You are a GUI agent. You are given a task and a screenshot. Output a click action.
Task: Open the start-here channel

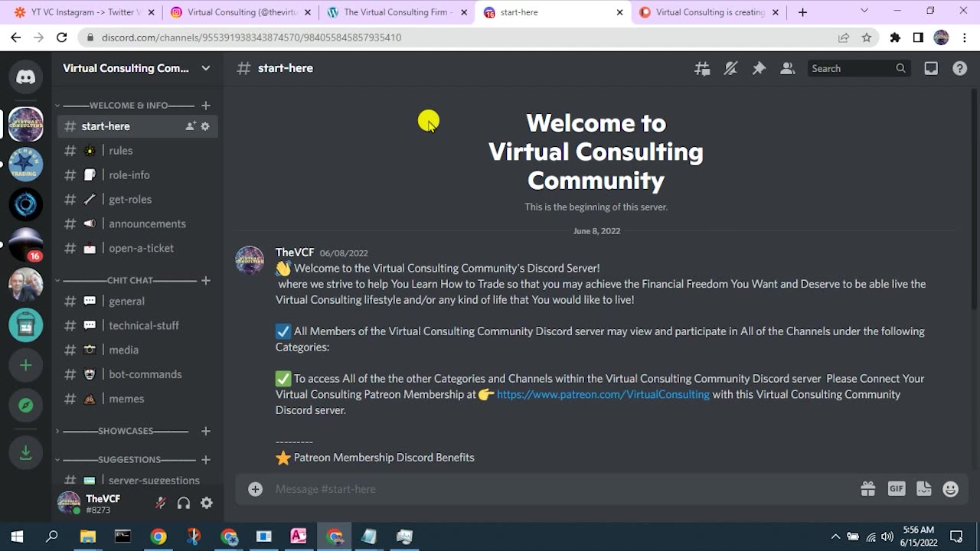pos(138,126)
